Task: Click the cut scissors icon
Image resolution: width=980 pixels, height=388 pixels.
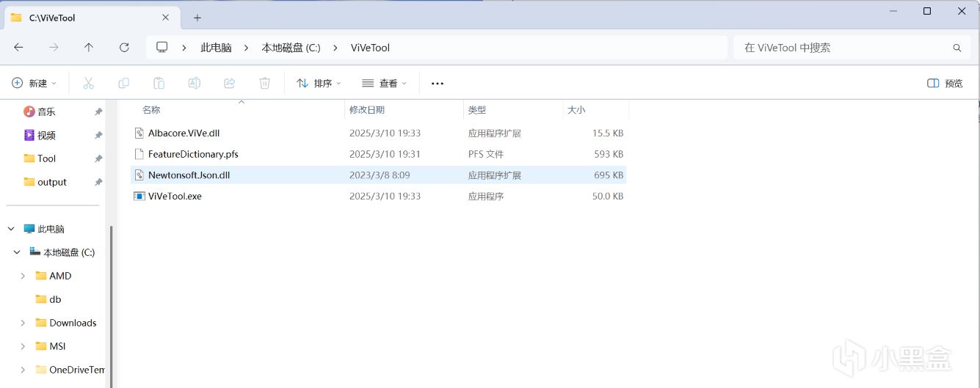Action: 88,84
